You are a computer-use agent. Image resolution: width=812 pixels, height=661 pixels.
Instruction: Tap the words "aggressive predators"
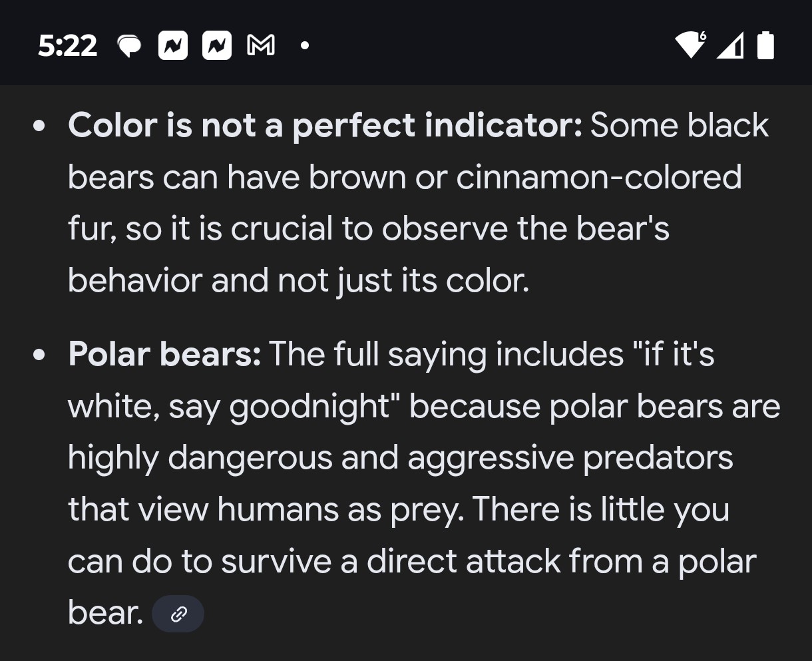pyautogui.click(x=570, y=458)
